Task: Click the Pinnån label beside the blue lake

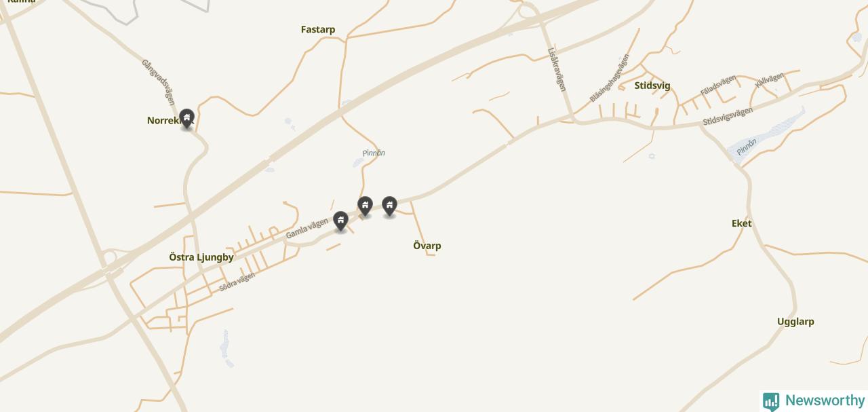Action: click(x=747, y=147)
